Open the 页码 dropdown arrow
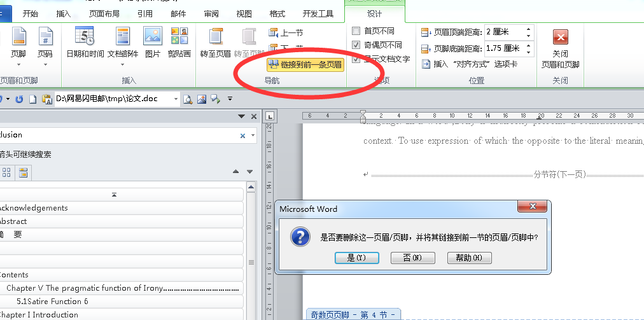 45,64
